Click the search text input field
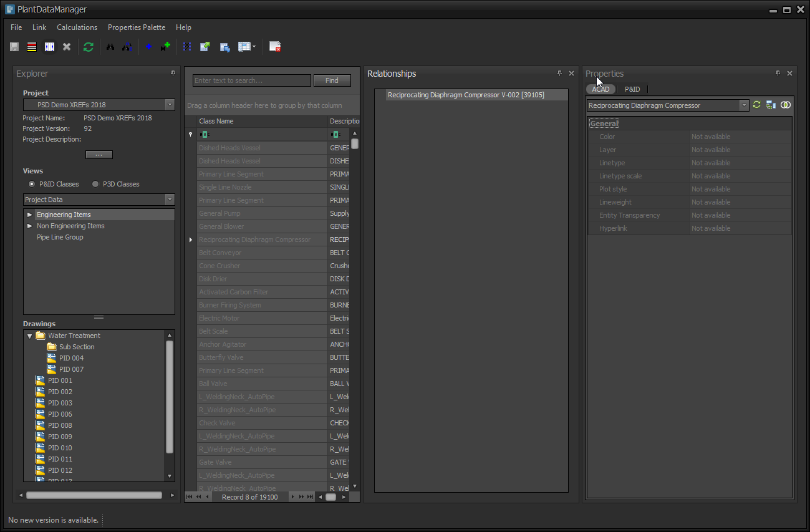 click(252, 80)
